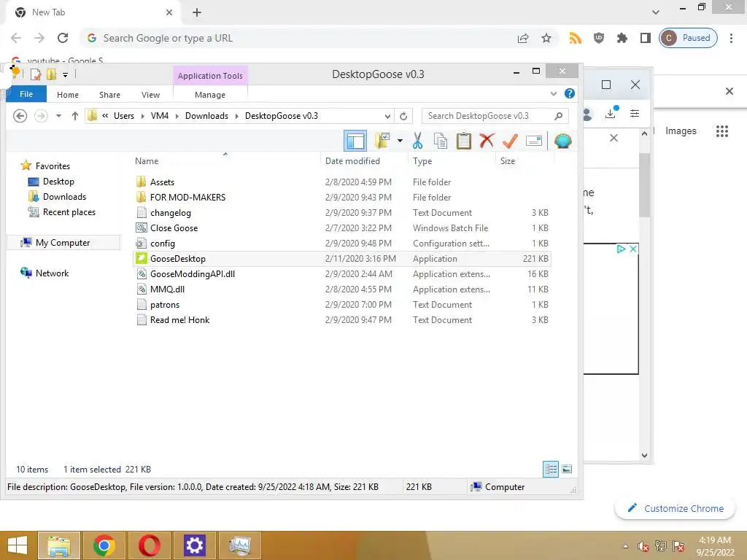Click the RSS feed extension icon in Chrome
747x560 pixels.
575,38
